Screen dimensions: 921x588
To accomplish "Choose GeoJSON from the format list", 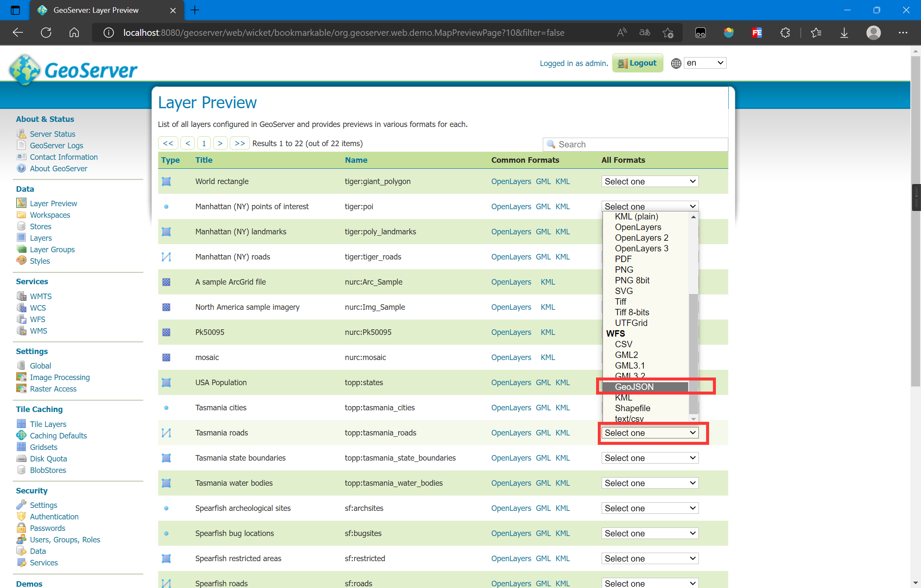I will click(646, 387).
